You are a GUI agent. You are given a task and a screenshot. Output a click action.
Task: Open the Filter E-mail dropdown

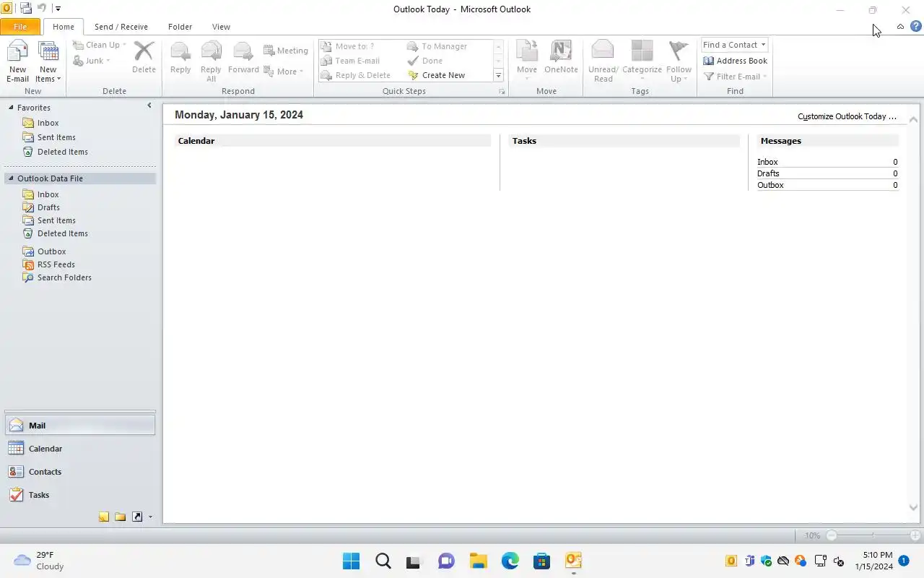pos(735,77)
